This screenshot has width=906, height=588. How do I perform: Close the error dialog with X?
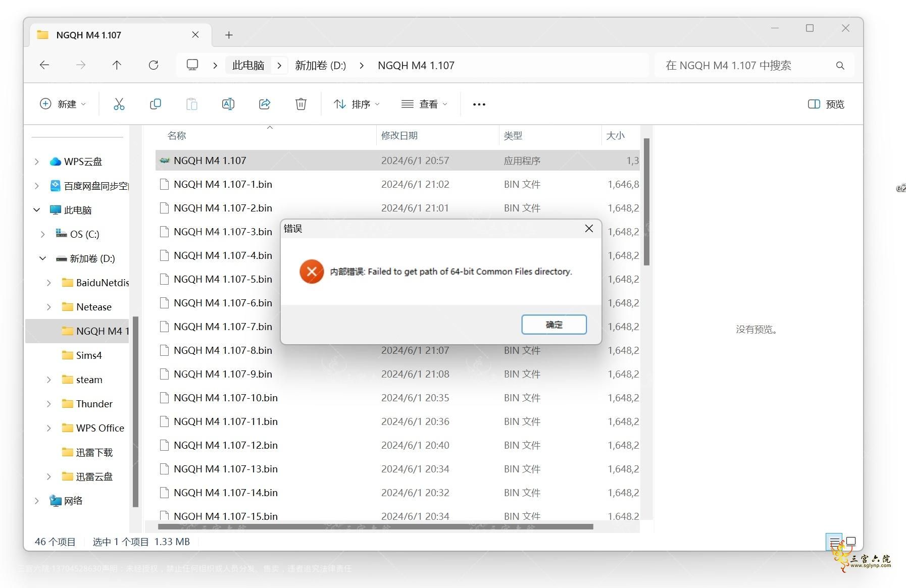(x=589, y=229)
